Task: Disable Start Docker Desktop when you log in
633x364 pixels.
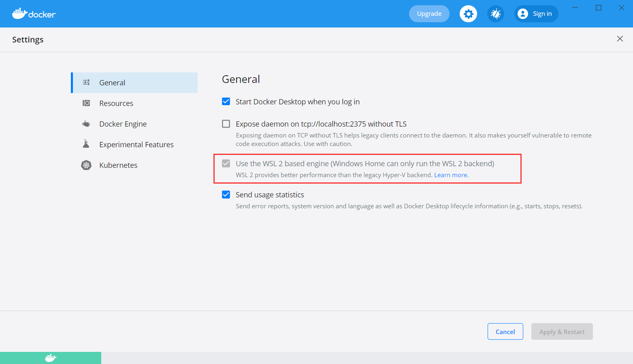Action: (x=226, y=102)
